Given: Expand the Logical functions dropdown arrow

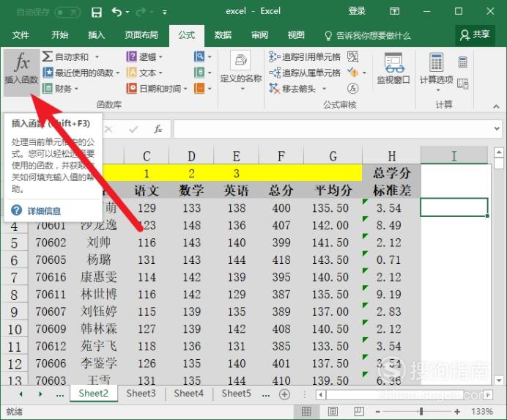Looking at the screenshot, I should coord(160,57).
